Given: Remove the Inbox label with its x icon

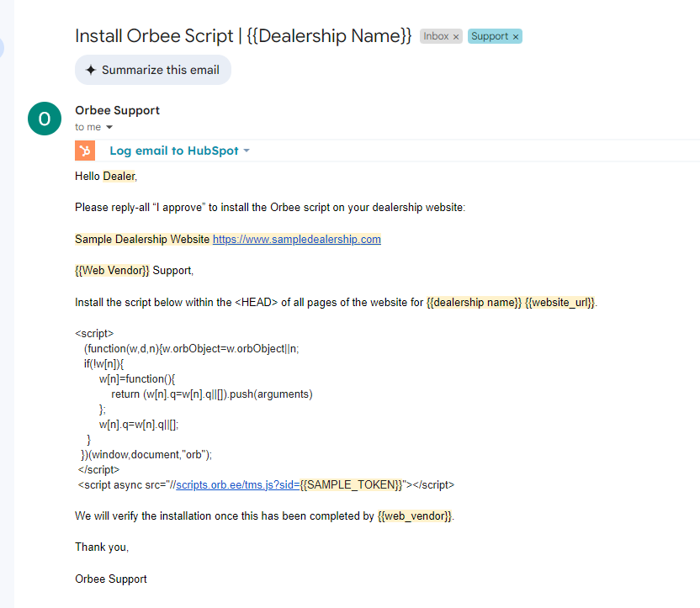Looking at the screenshot, I should click(x=455, y=36).
